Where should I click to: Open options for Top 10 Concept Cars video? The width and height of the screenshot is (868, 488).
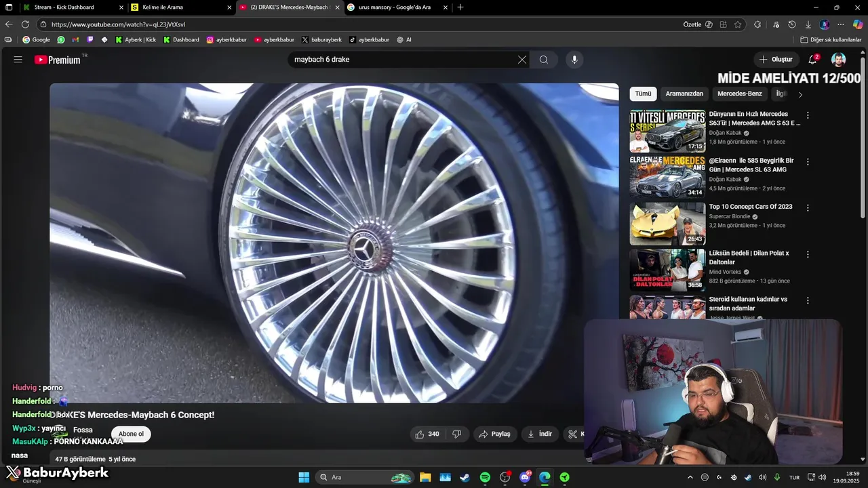(x=808, y=207)
